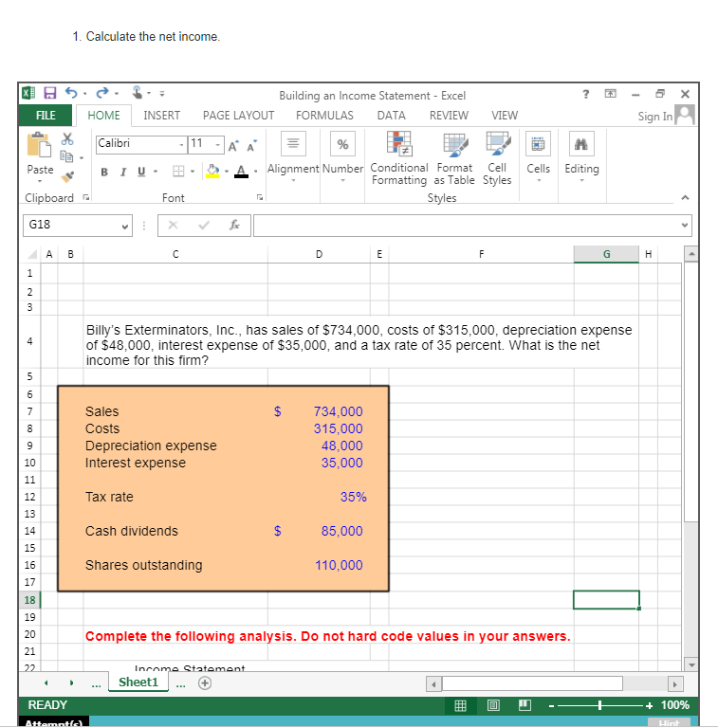718x728 pixels.
Task: Expand the formula bar
Action: (x=685, y=226)
